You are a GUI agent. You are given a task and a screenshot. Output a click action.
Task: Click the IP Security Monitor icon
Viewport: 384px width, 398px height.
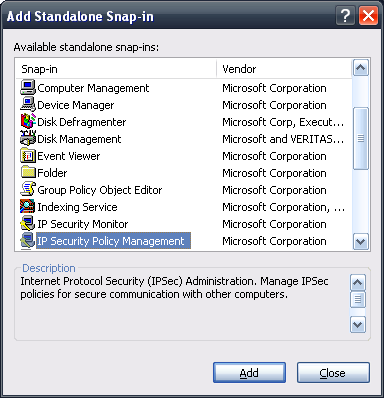(28, 224)
